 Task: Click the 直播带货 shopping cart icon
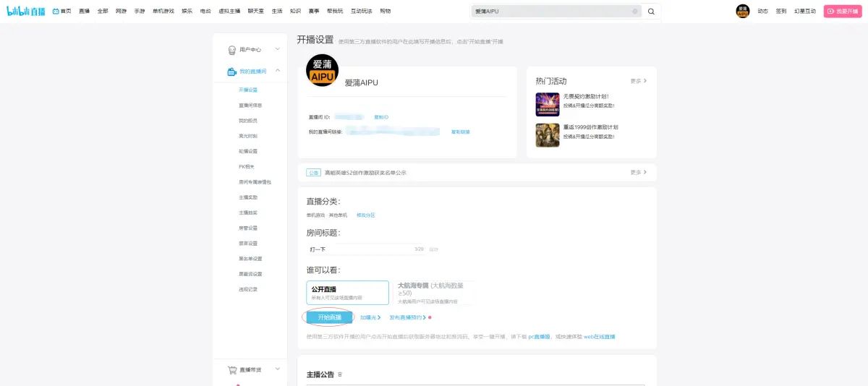pyautogui.click(x=232, y=369)
